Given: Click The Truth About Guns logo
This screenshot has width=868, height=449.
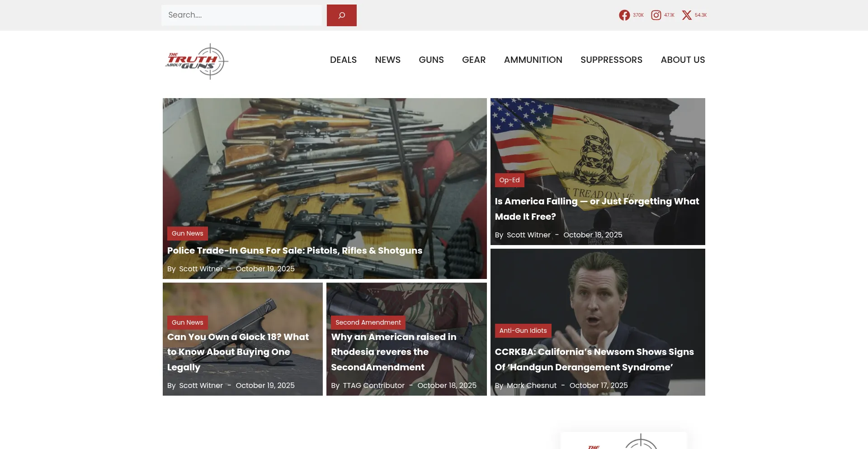Looking at the screenshot, I should click(x=197, y=61).
